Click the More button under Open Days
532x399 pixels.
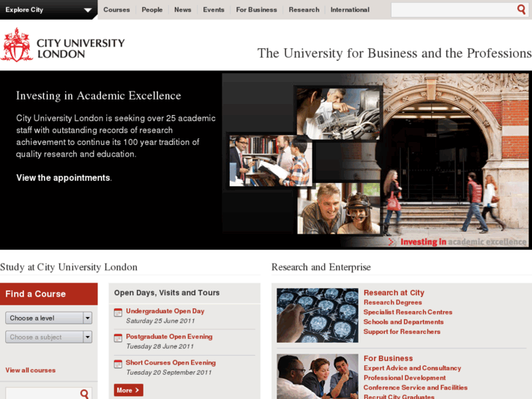point(129,390)
